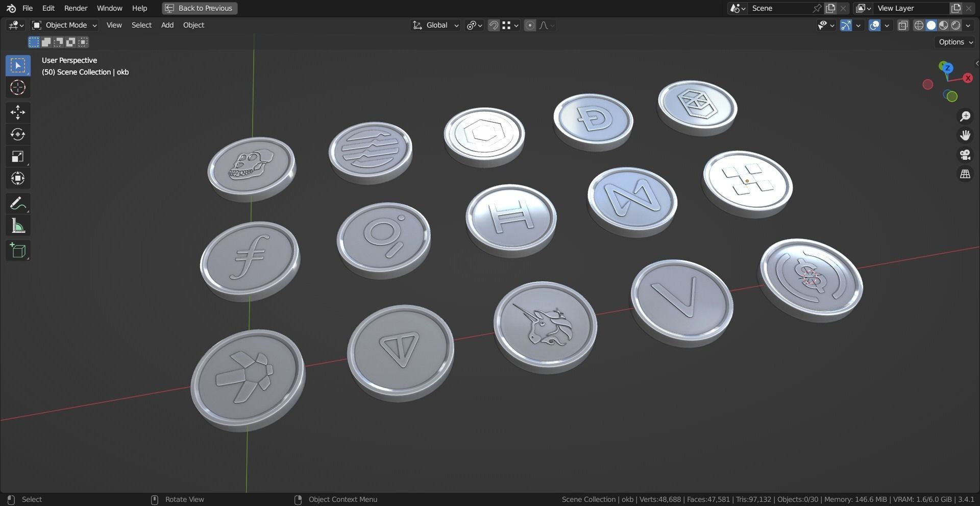The height and width of the screenshot is (506, 980).
Task: Expand the gizmo options arrow
Action: click(x=858, y=25)
